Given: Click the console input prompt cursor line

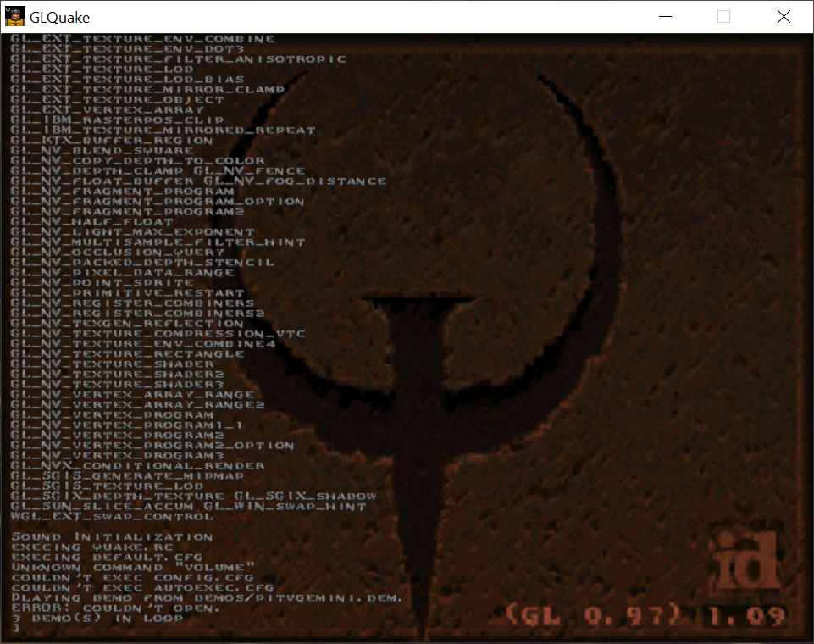Looking at the screenshot, I should 16,629.
